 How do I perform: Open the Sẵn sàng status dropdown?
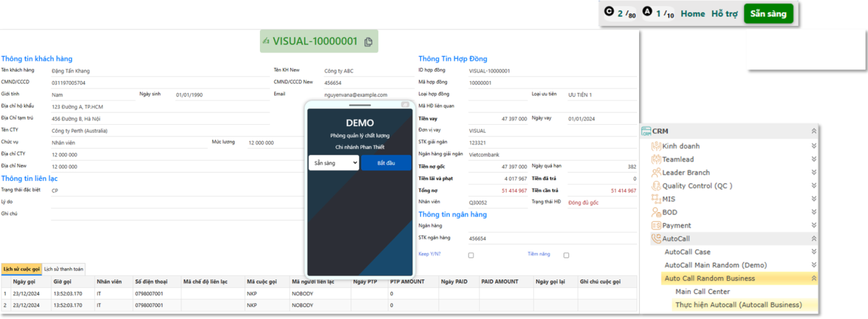point(334,163)
